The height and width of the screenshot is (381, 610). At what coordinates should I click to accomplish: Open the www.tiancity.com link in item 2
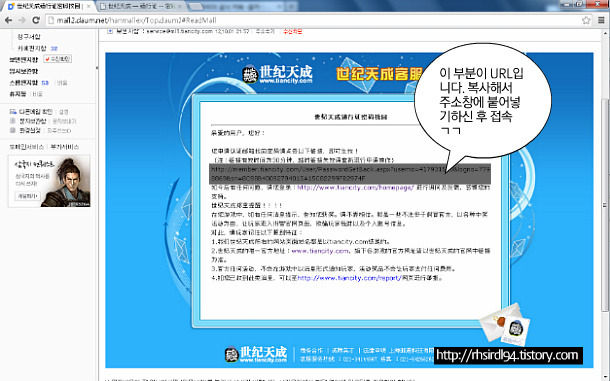pyautogui.click(x=320, y=251)
